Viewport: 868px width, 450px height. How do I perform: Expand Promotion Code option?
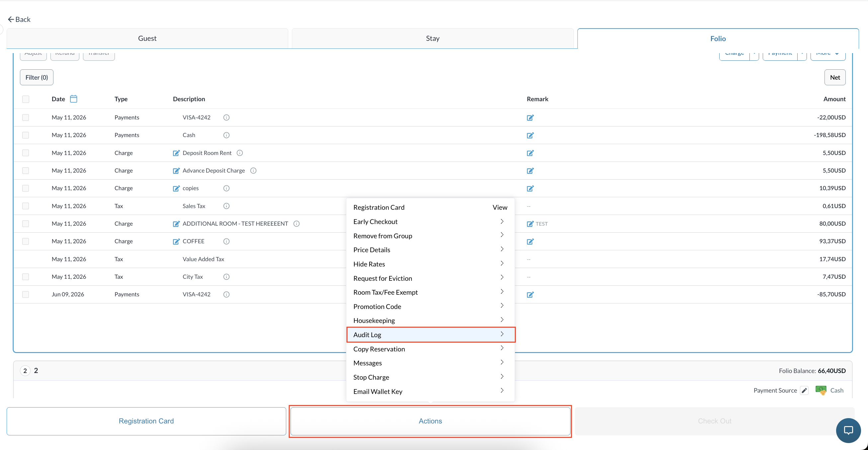(x=431, y=306)
